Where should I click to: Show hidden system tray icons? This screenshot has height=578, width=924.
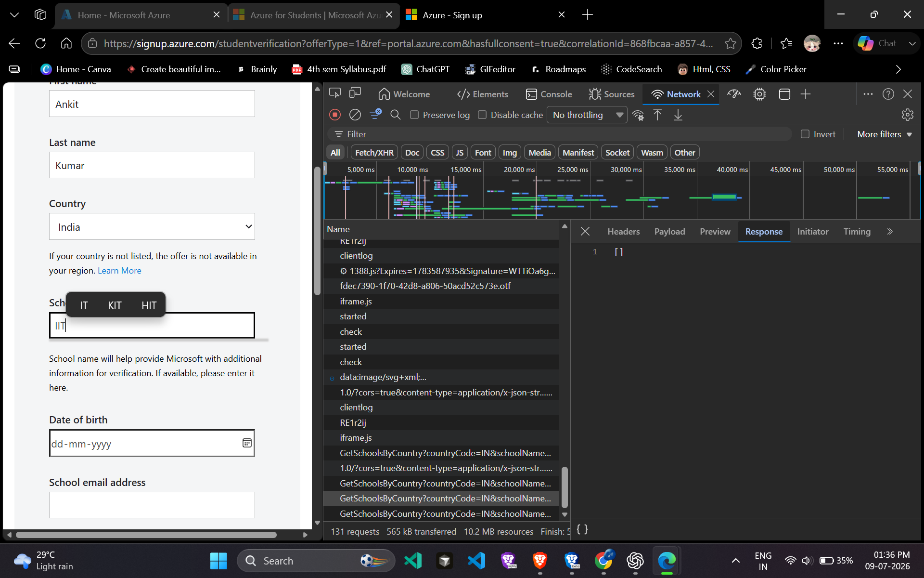736,561
